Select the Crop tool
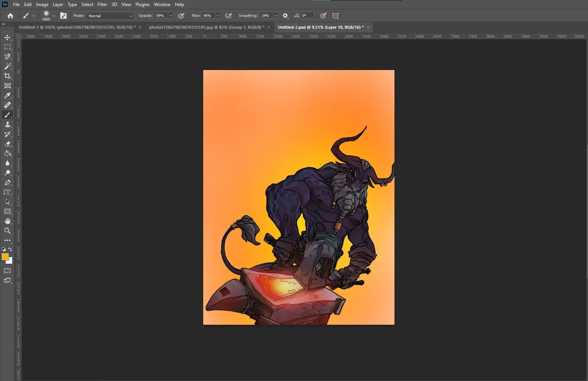Screen dimensions: 588x381 (x=7, y=76)
